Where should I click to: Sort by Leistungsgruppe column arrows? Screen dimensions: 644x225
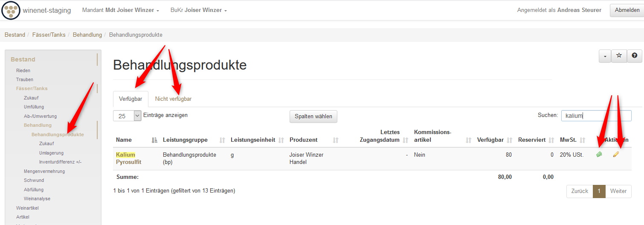pyautogui.click(x=222, y=140)
